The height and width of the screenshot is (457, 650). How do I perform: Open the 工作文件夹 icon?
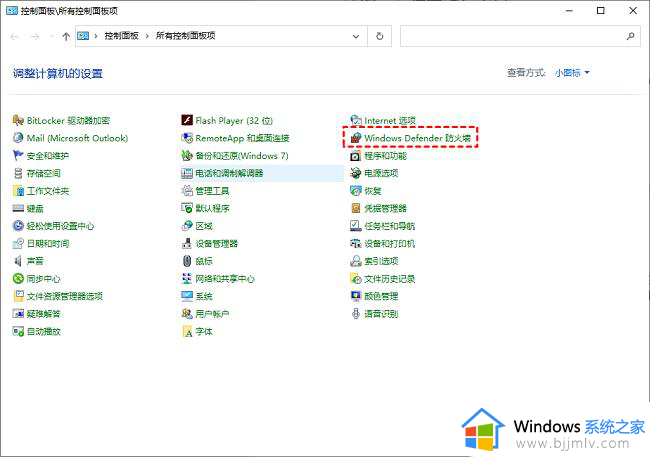(18, 191)
